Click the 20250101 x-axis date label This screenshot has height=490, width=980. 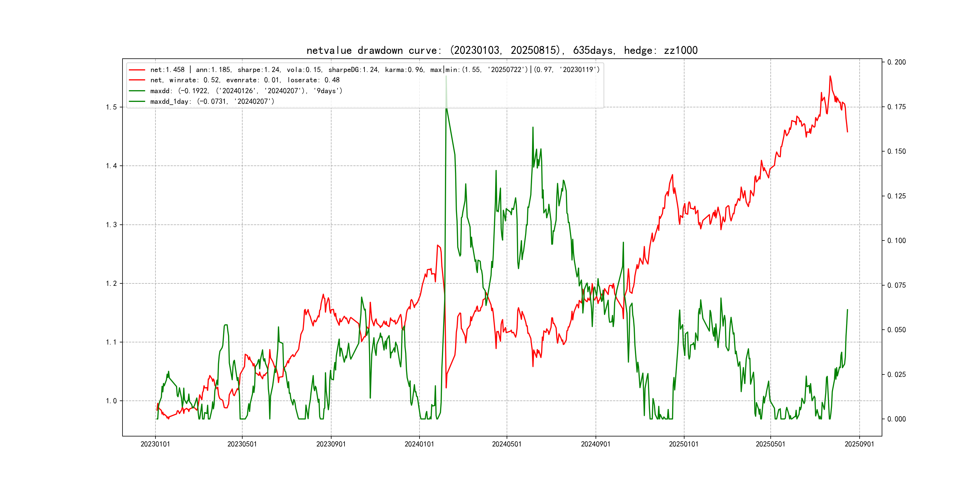(x=684, y=444)
